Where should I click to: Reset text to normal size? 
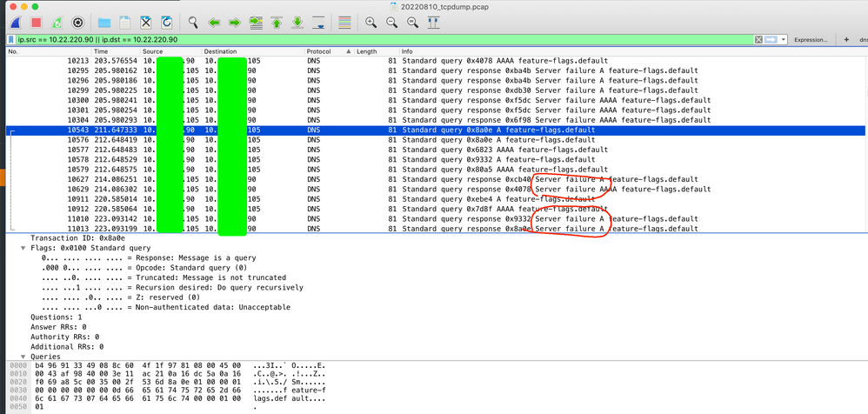pos(412,23)
